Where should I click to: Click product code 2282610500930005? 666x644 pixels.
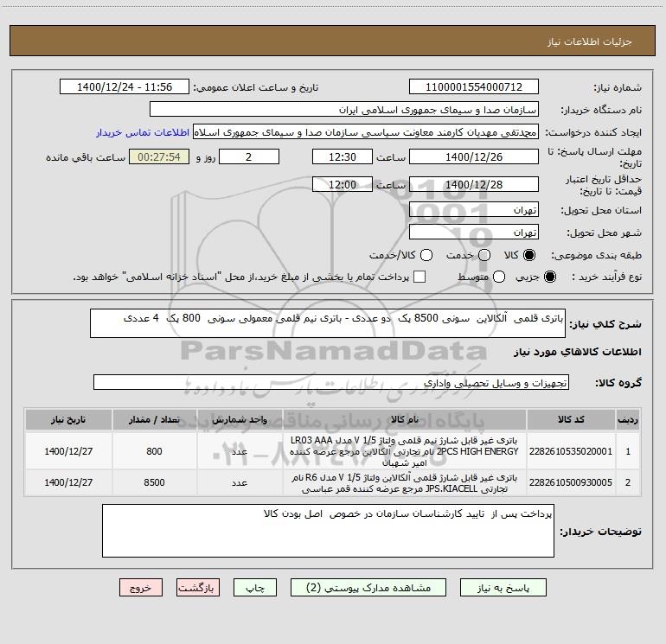571,482
